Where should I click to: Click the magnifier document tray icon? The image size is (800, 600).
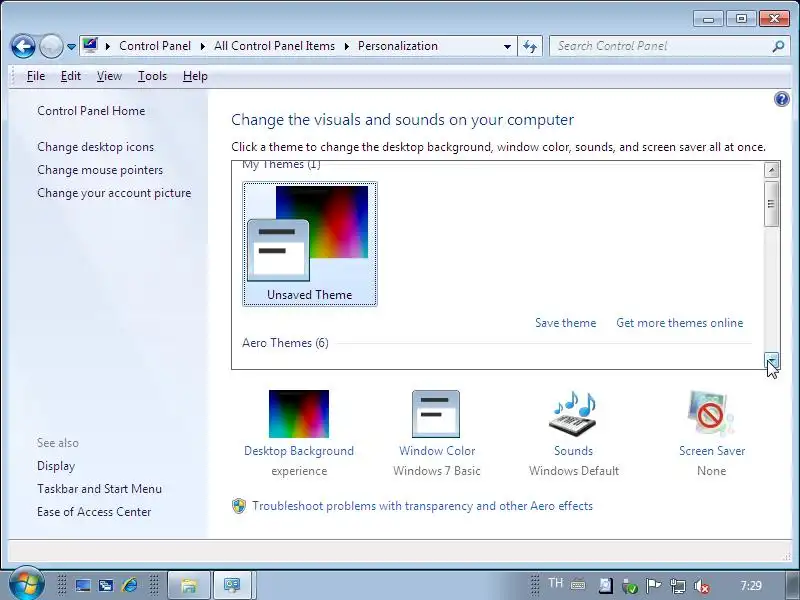click(x=606, y=586)
